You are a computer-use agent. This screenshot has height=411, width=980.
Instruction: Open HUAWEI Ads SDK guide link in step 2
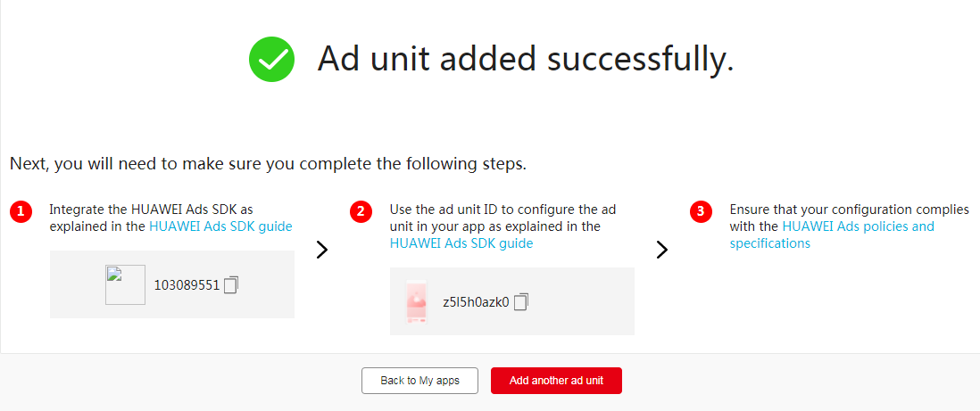[461, 243]
